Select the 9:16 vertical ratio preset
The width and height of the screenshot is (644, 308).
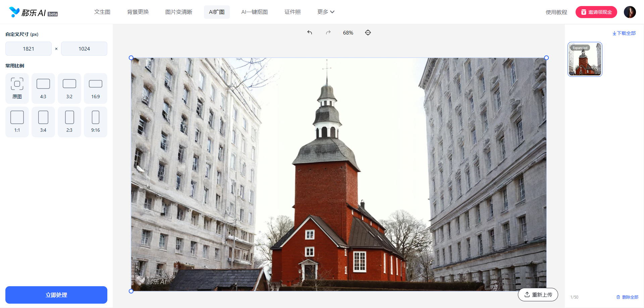click(95, 122)
